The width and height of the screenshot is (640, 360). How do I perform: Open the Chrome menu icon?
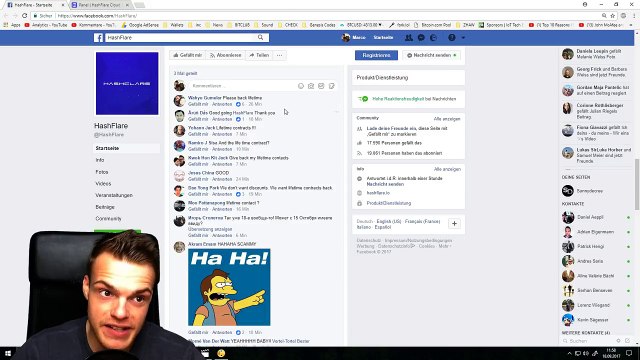click(634, 16)
